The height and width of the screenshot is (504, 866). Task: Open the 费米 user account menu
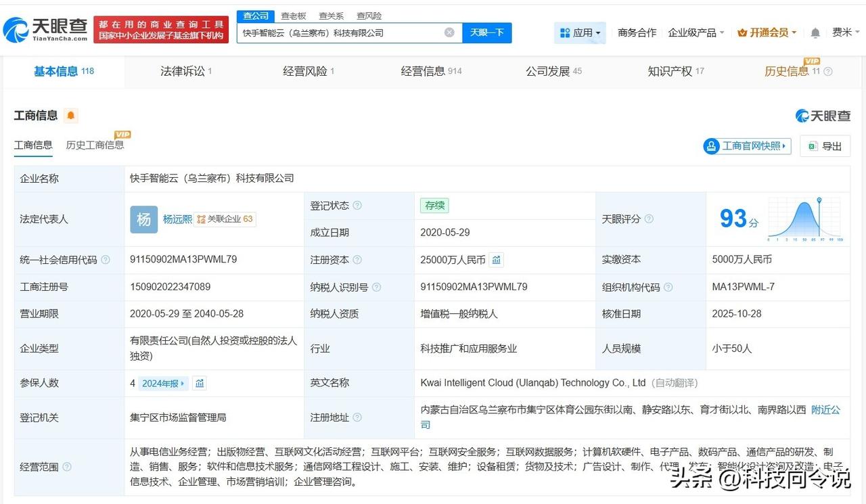point(846,32)
